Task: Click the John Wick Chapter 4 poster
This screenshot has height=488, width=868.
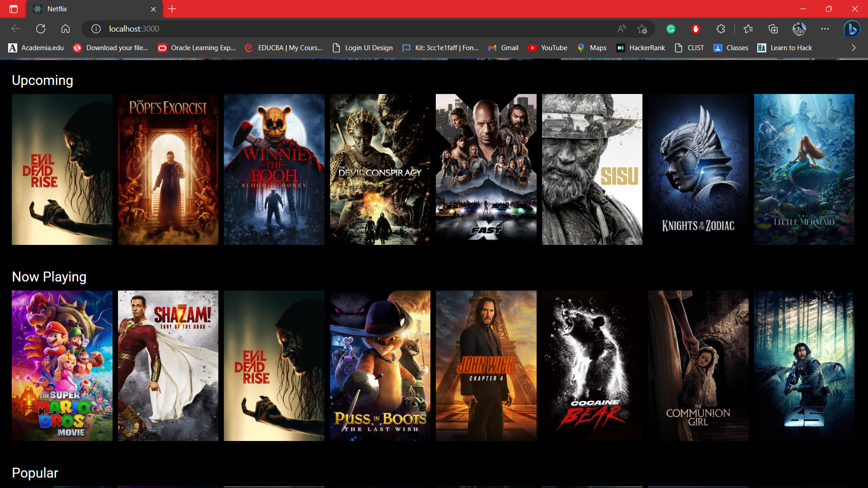Action: click(x=486, y=366)
